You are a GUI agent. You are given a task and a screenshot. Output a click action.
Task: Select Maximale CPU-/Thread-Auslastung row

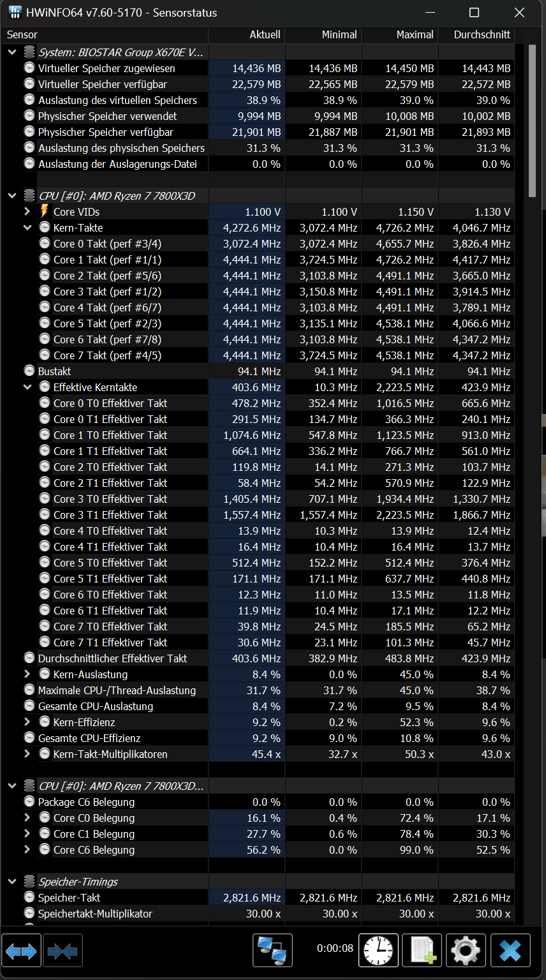(258, 690)
